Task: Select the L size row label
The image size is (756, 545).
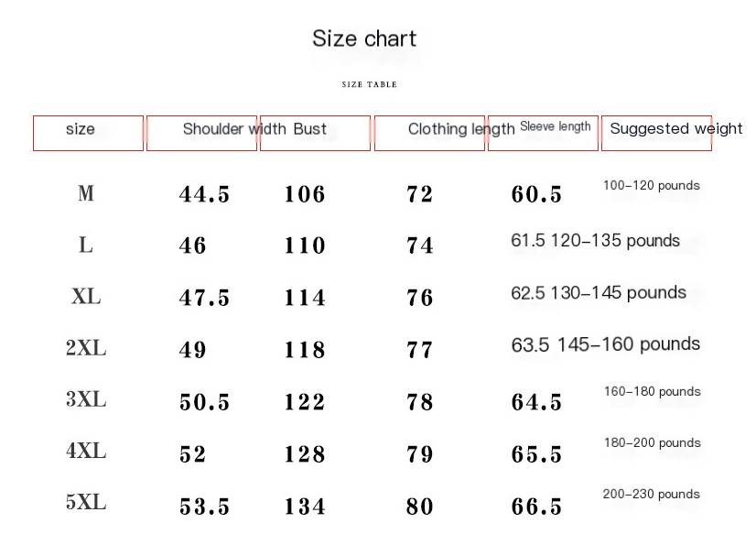Action: click(86, 245)
